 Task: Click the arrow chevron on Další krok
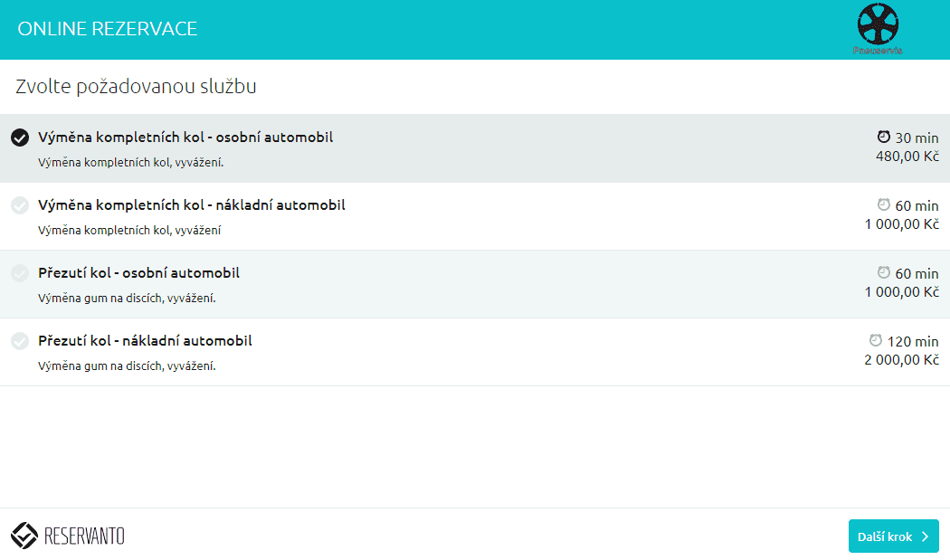925,536
